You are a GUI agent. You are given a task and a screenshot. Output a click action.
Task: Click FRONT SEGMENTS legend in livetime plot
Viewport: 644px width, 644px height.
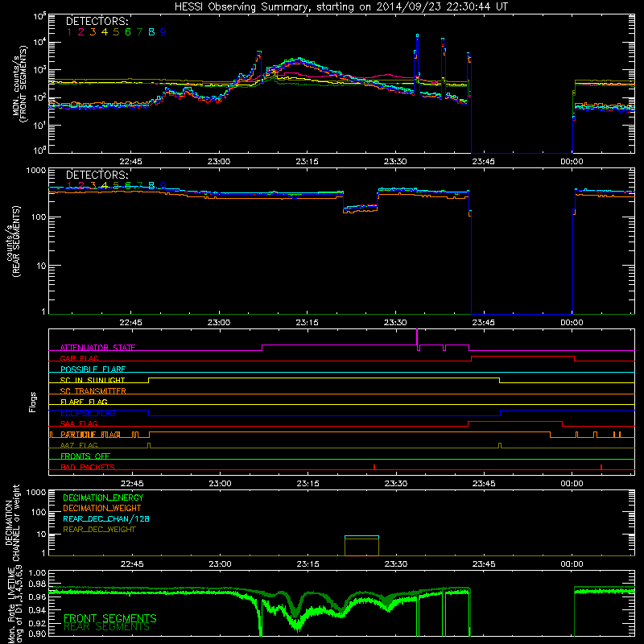click(110, 618)
